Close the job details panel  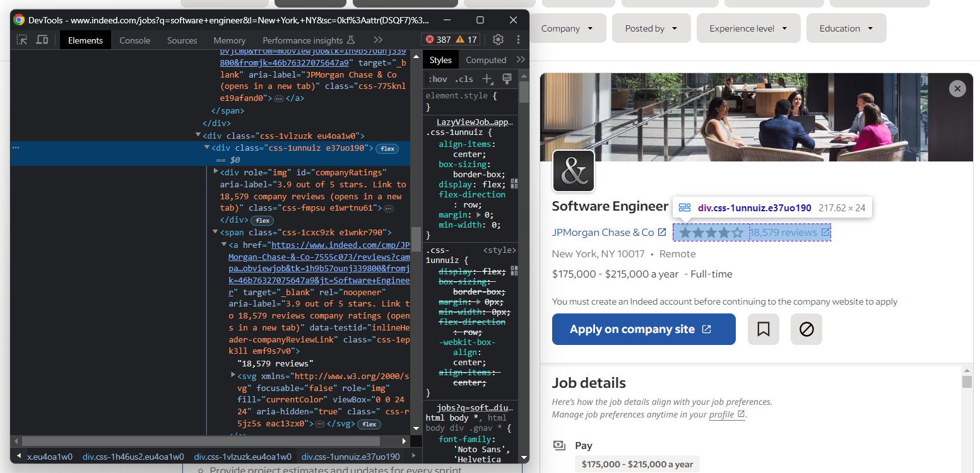coord(957,89)
